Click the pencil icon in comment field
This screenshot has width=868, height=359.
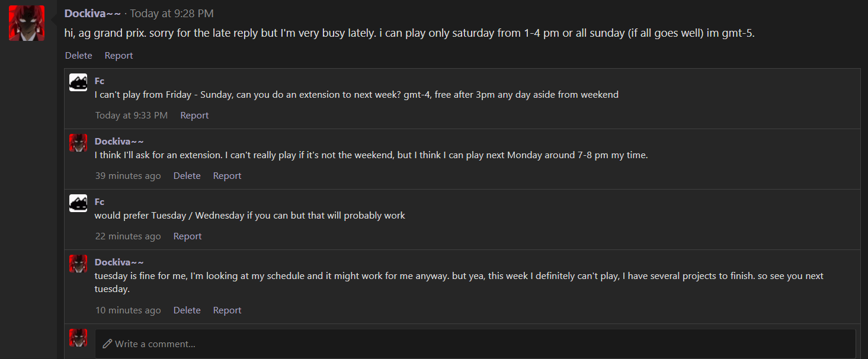[x=107, y=344]
